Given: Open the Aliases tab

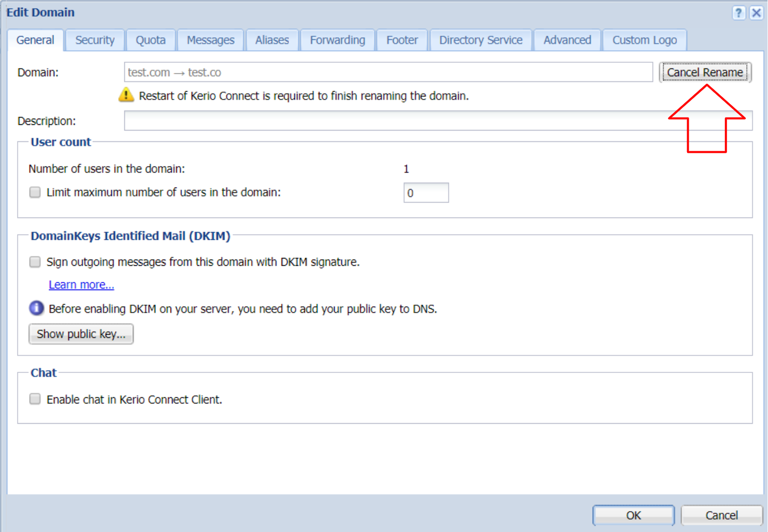Looking at the screenshot, I should click(x=272, y=40).
